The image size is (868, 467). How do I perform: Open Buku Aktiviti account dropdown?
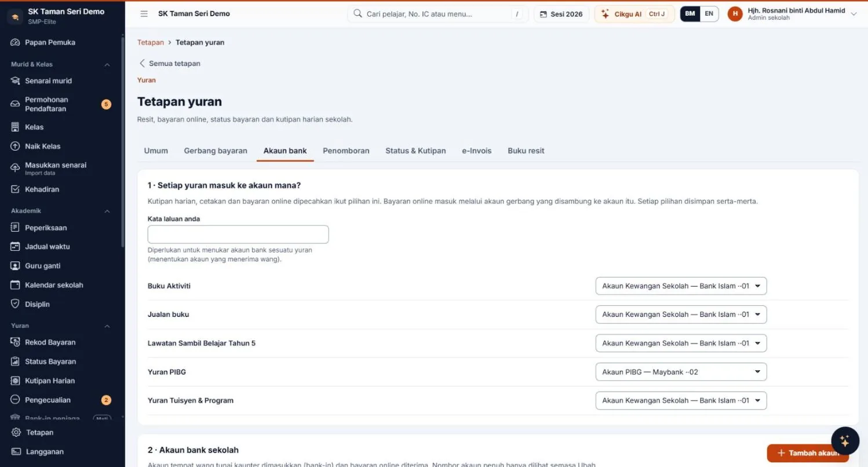click(x=681, y=286)
